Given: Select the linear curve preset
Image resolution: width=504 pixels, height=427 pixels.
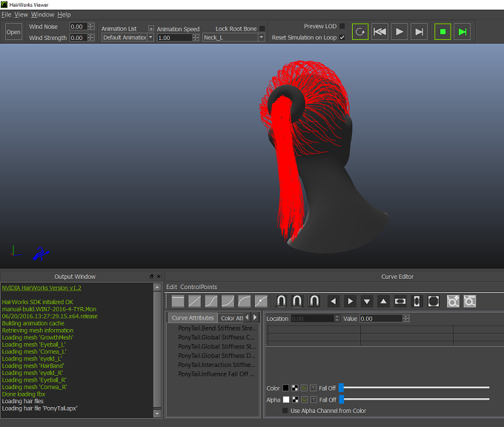Looking at the screenshot, I should coord(194,301).
